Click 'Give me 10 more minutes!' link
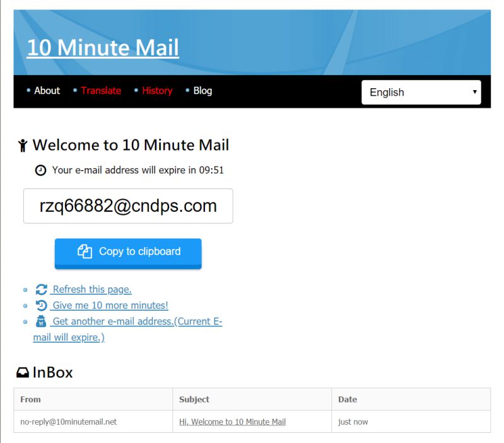 tap(110, 306)
